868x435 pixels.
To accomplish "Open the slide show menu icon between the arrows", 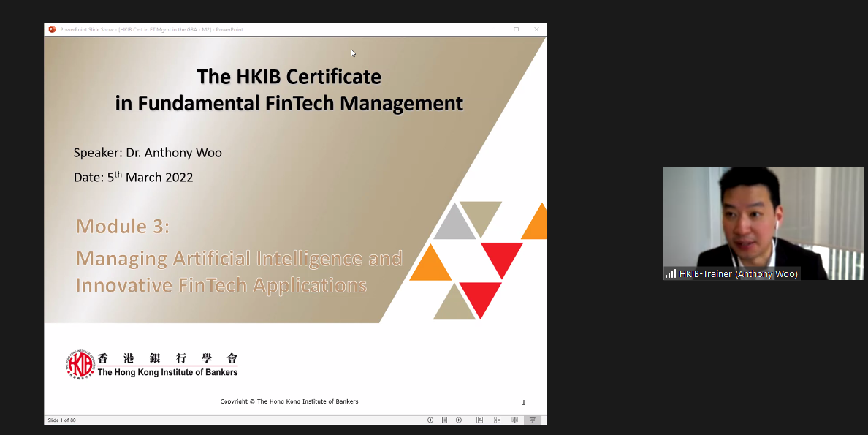I will (444, 420).
